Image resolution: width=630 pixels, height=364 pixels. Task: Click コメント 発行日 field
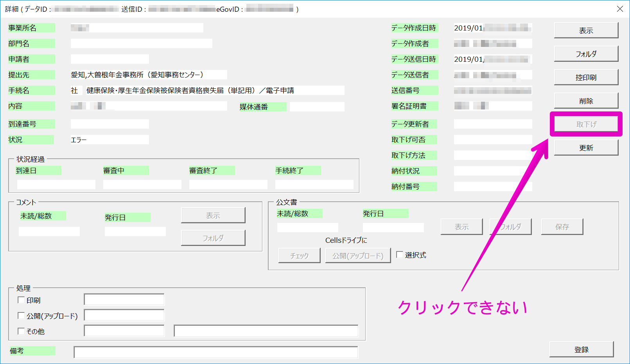pyautogui.click(x=135, y=231)
